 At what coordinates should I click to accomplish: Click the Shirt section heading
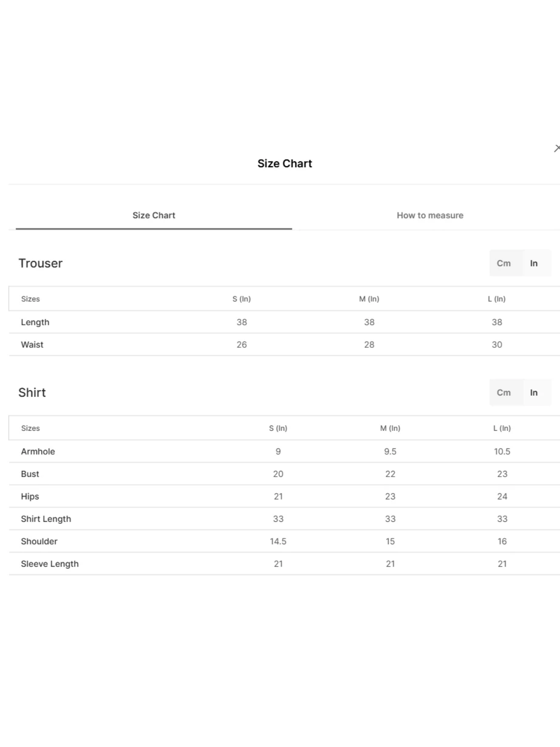click(x=32, y=393)
